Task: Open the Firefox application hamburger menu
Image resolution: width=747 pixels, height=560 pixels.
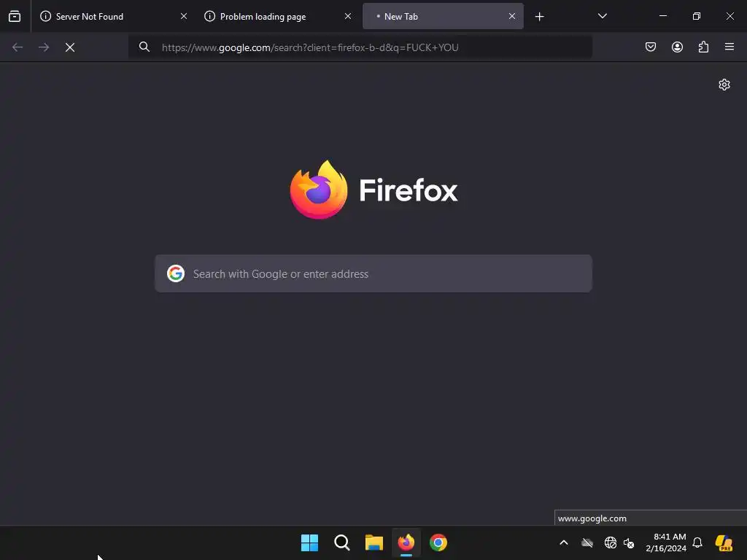Action: pyautogui.click(x=729, y=47)
